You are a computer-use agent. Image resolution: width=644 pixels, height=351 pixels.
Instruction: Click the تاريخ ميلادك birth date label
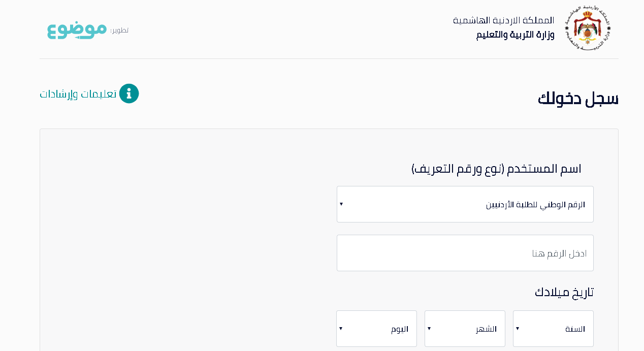point(564,293)
